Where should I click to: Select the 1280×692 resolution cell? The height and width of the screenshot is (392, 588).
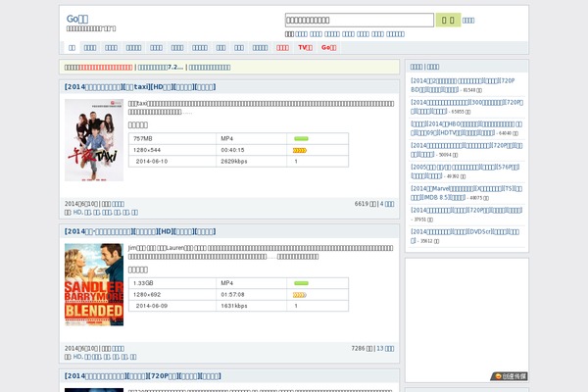(172, 294)
